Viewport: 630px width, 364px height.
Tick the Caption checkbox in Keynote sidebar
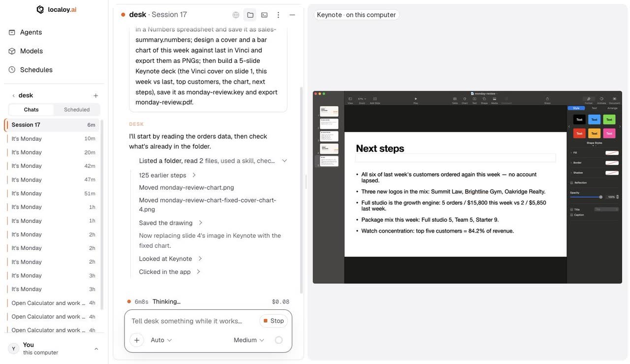coord(571,215)
